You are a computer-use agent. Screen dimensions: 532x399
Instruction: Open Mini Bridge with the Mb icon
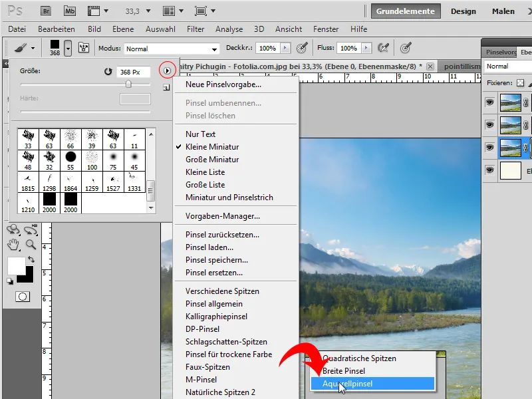tap(70, 11)
